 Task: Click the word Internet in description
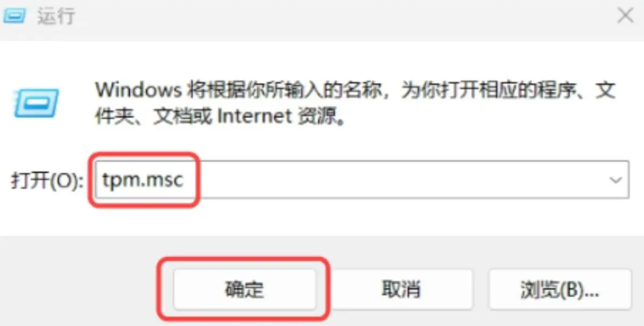click(254, 117)
